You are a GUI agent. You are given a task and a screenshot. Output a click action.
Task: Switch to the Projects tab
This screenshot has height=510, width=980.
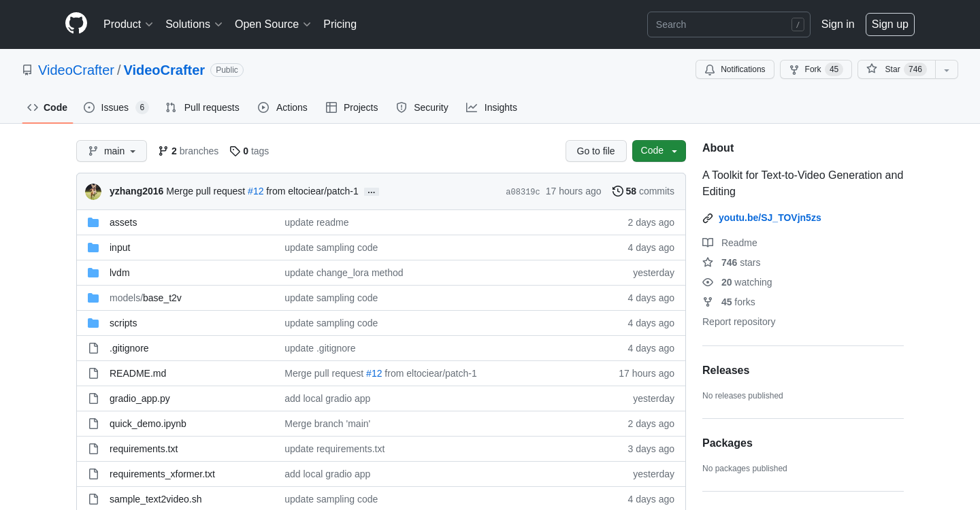[x=352, y=107]
